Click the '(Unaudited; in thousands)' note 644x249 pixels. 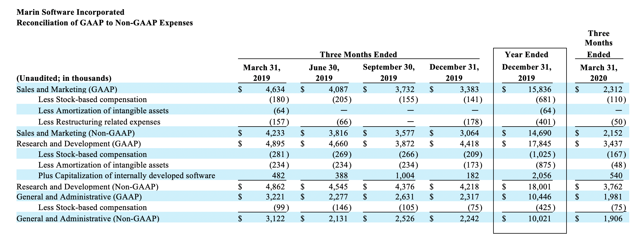(x=64, y=78)
